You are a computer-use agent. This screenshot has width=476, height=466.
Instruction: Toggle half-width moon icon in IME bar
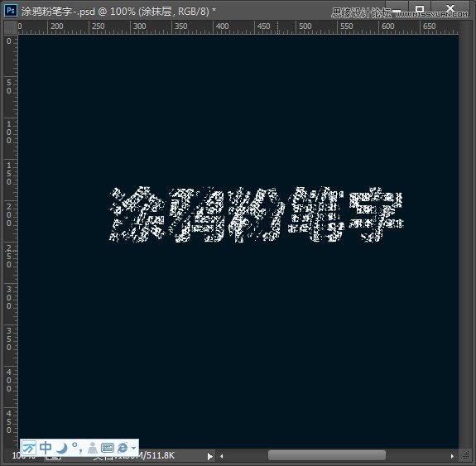[62, 448]
